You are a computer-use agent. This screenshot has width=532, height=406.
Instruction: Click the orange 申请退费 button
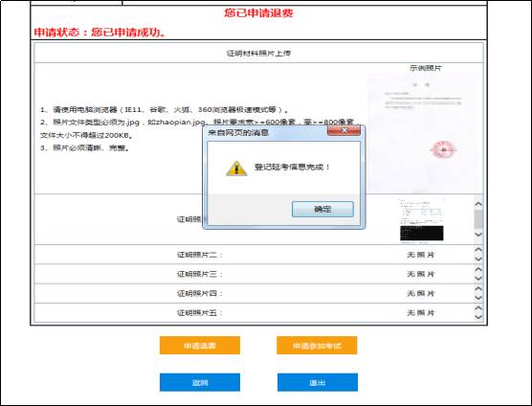pyautogui.click(x=200, y=346)
